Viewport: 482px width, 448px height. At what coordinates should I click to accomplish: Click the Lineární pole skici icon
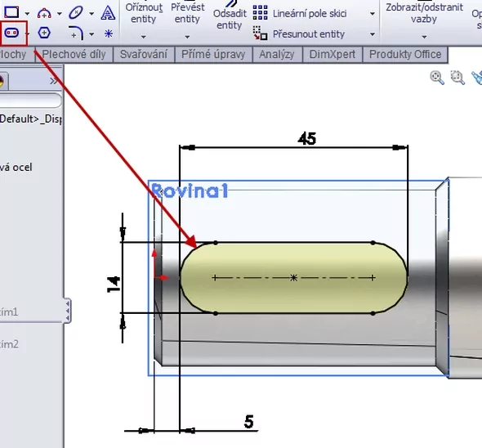(260, 12)
